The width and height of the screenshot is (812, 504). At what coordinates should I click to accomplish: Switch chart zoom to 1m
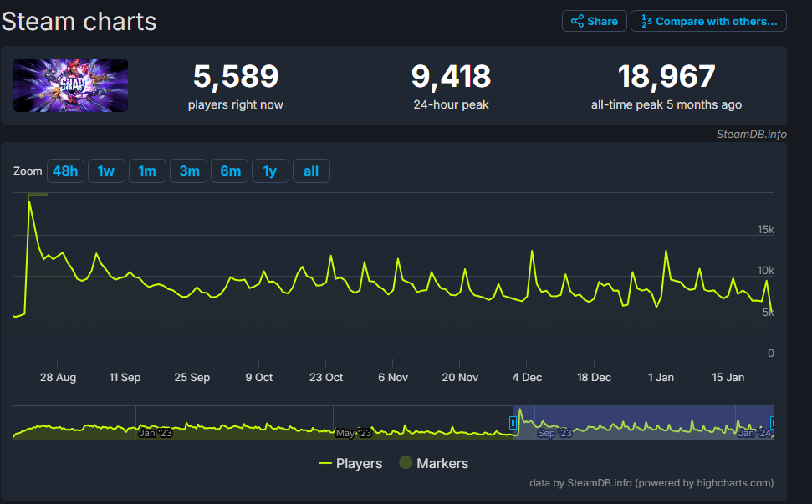(147, 171)
